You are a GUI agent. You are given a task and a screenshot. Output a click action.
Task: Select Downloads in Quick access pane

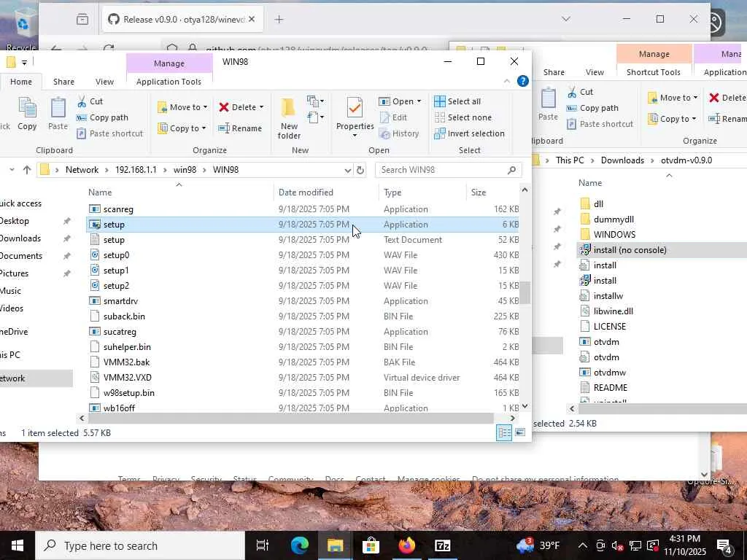coord(20,238)
